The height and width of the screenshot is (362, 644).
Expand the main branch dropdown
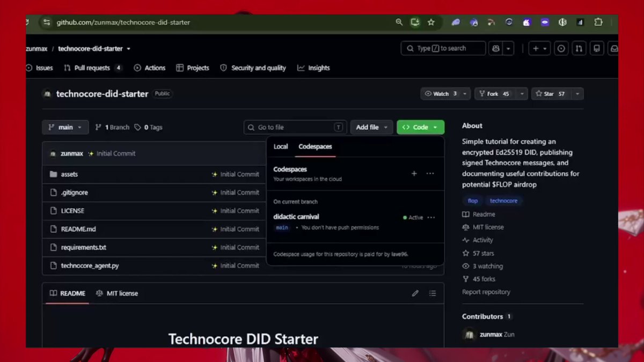65,127
